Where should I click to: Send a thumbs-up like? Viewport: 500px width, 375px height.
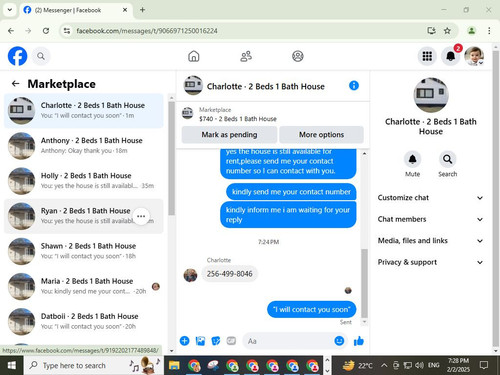coord(359,341)
